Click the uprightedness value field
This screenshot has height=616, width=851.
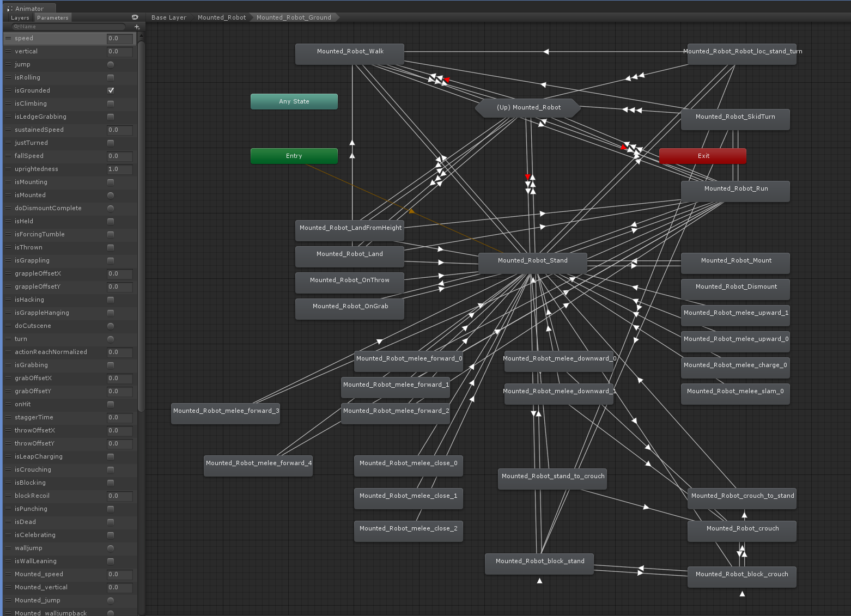[x=120, y=169]
